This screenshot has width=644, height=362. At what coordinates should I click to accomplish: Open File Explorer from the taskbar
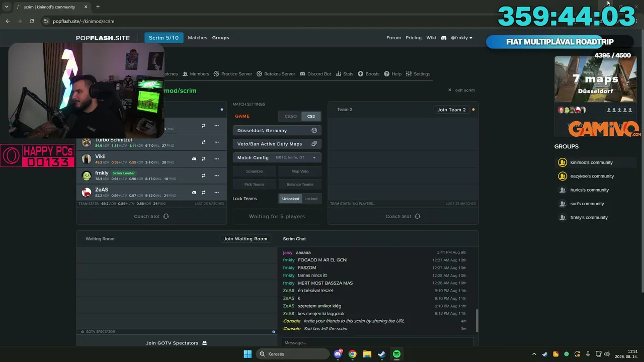point(367,354)
